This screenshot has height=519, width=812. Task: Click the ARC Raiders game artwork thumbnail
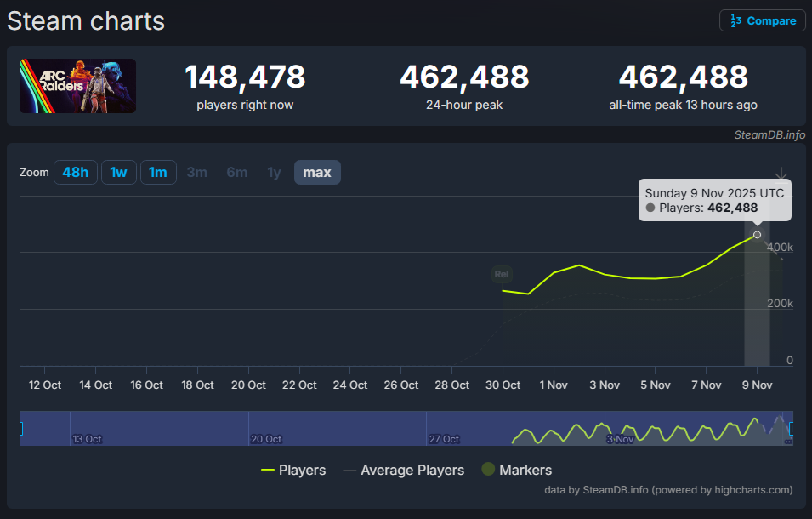[x=77, y=86]
